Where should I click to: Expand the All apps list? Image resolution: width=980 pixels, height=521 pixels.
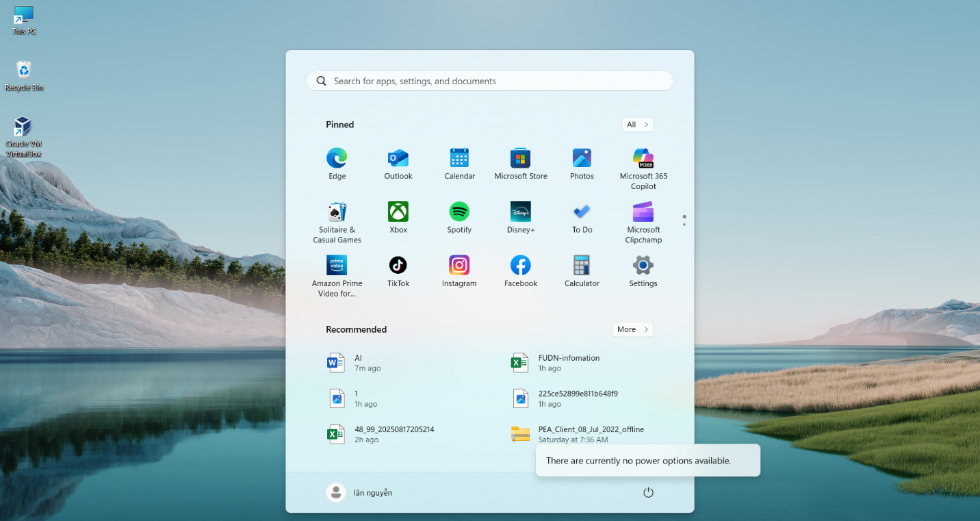(x=637, y=125)
